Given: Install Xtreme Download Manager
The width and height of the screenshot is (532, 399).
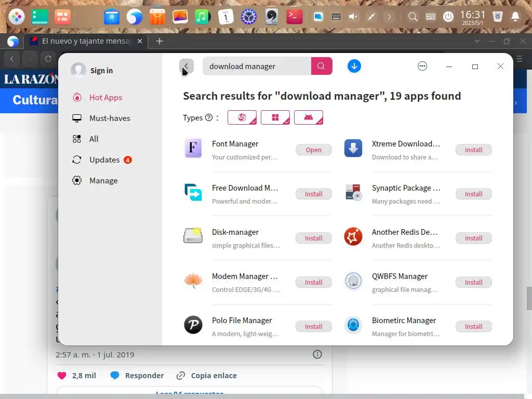Looking at the screenshot, I should pyautogui.click(x=474, y=150).
